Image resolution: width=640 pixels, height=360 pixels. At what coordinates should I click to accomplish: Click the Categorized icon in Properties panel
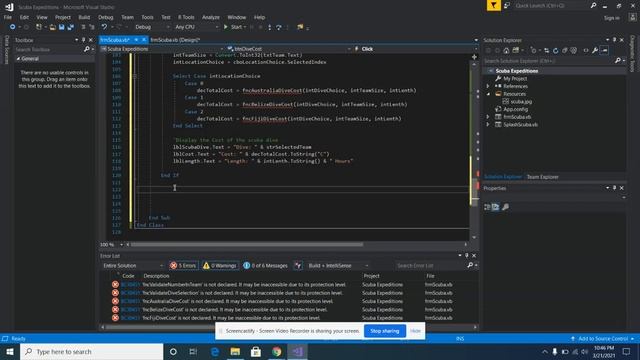(487, 207)
